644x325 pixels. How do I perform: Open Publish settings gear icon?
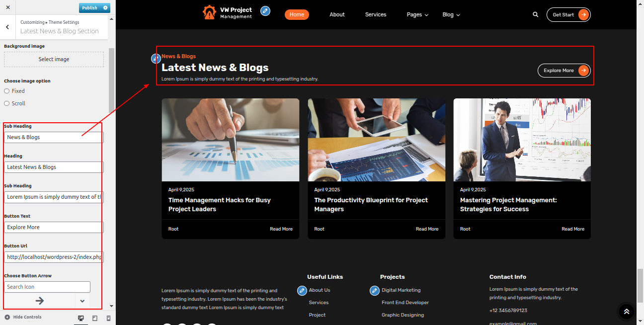105,8
